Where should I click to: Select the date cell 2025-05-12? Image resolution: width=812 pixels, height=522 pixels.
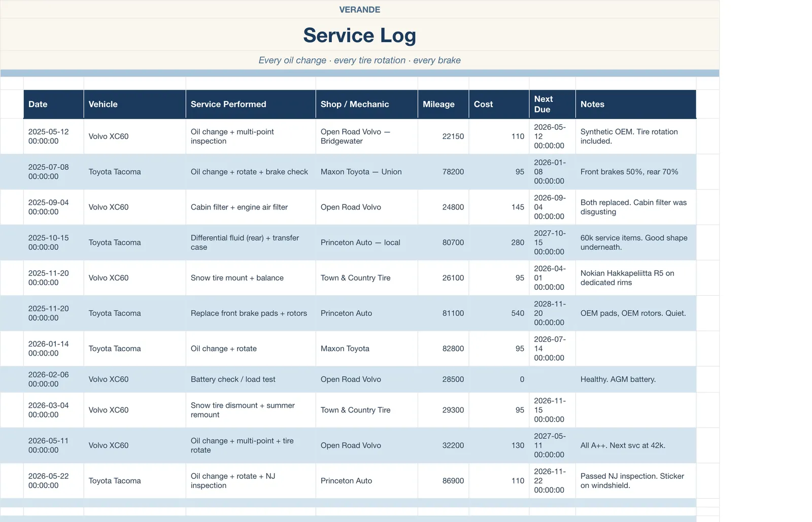click(54, 136)
